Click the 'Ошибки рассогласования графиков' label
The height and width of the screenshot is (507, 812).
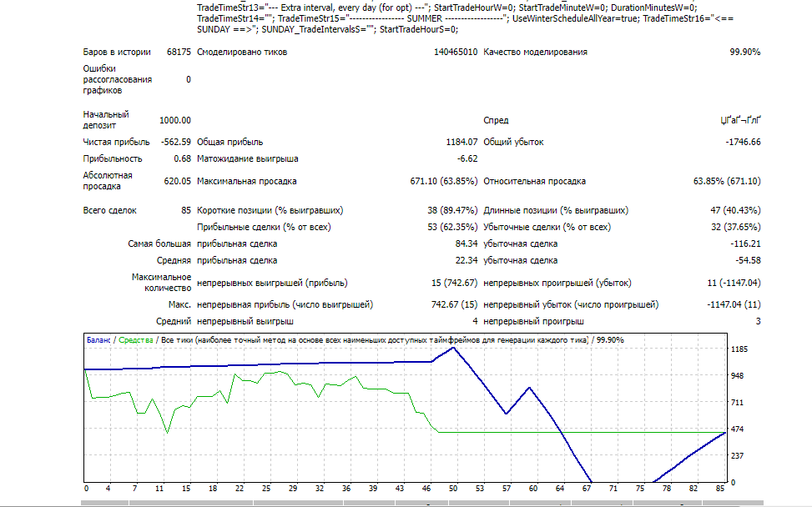tap(117, 80)
